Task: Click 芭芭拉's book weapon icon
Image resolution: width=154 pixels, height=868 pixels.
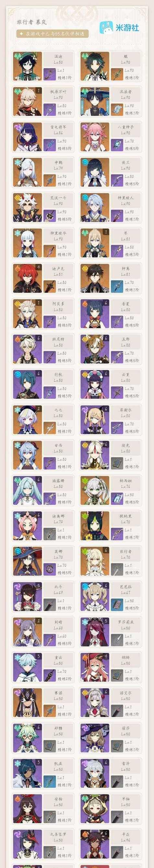Action: coord(117,605)
